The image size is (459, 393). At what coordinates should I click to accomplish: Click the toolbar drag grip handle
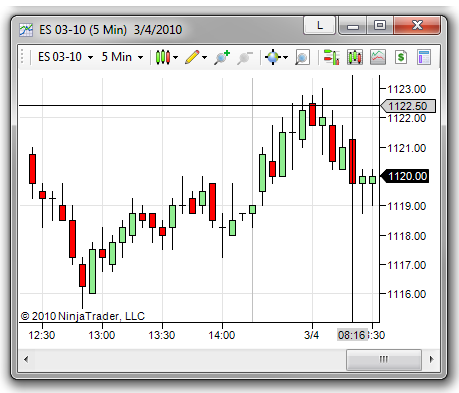tap(23, 57)
